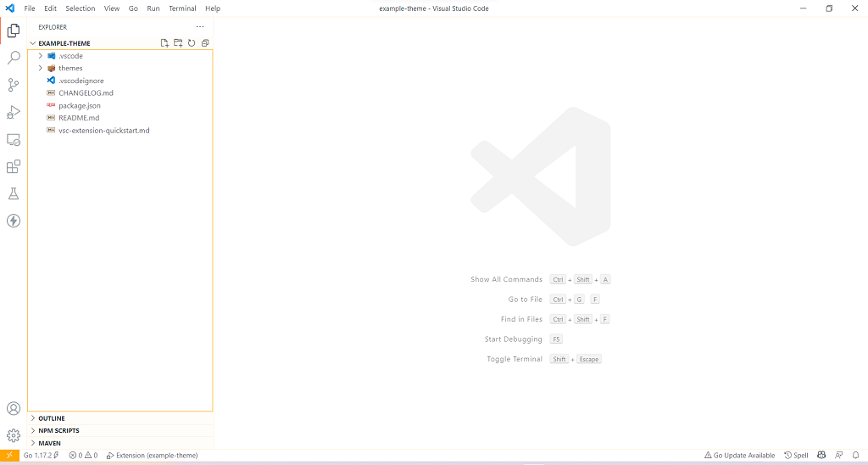
Task: Click Go 1.17.2 version in status bar
Action: click(41, 455)
